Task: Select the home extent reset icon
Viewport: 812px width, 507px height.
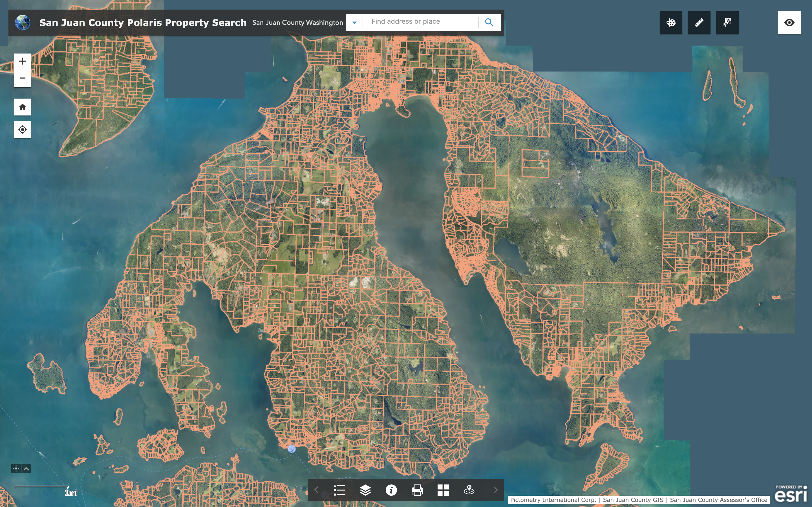Action: coord(22,107)
